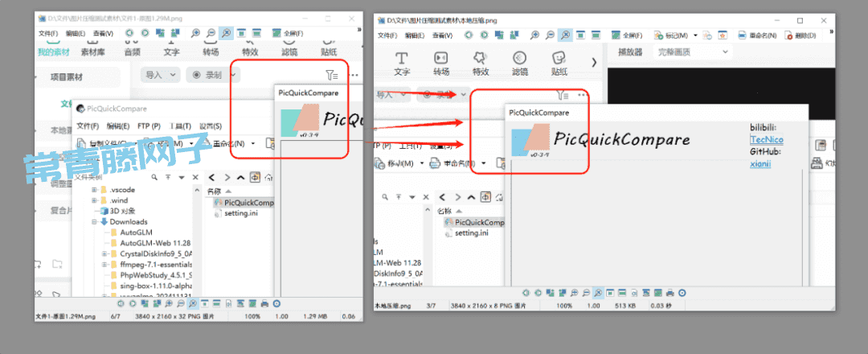Image resolution: width=868 pixels, height=354 pixels.
Task: Select setting.ini file in right image
Action: pyautogui.click(x=467, y=233)
